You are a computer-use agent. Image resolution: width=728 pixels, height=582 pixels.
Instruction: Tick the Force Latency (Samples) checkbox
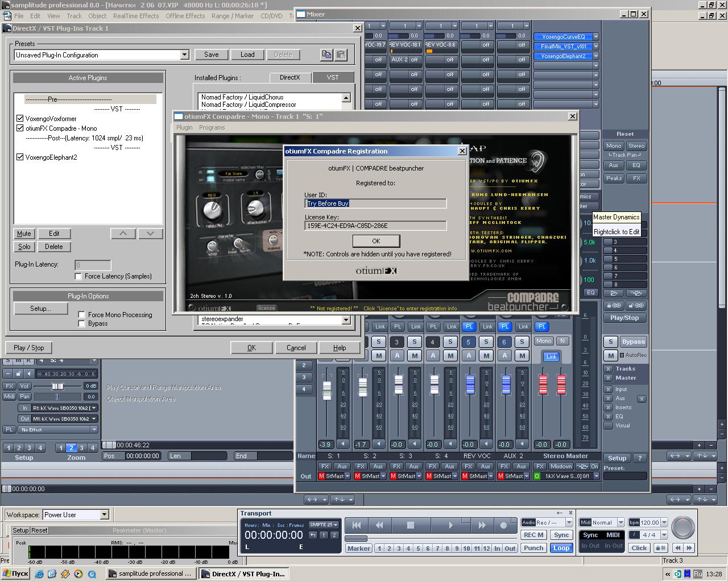pos(78,276)
